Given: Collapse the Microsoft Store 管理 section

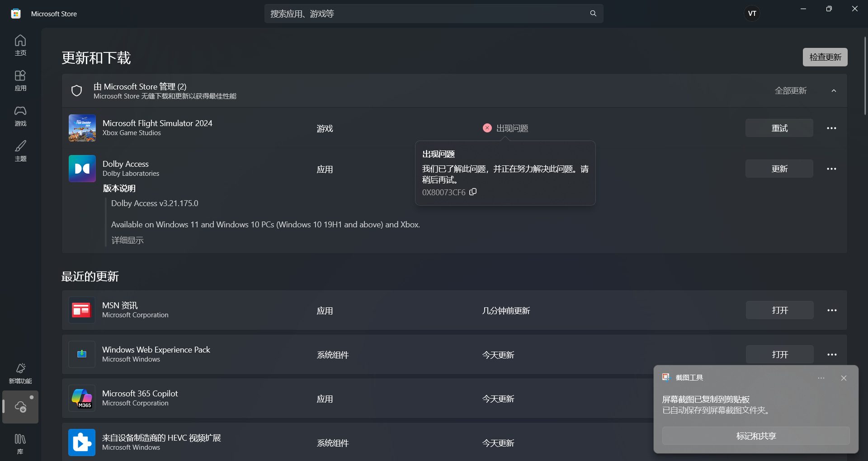Looking at the screenshot, I should [x=834, y=91].
